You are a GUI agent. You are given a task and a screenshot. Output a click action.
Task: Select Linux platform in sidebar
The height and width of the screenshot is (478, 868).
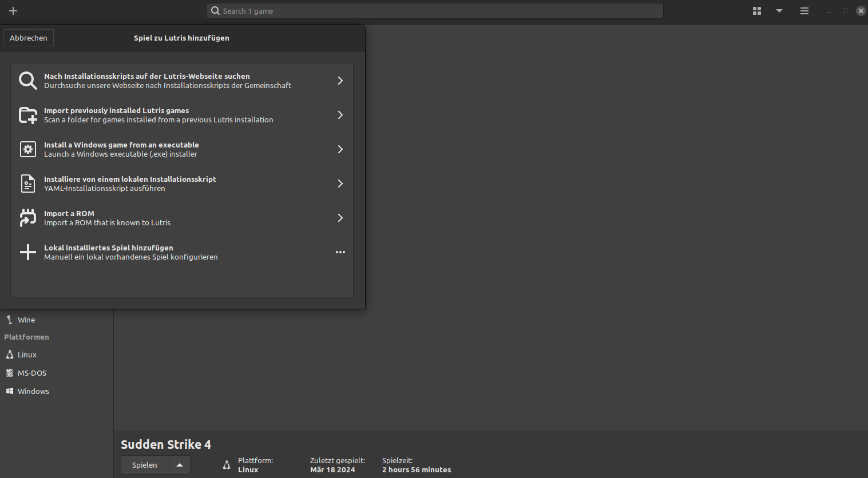[57, 354]
